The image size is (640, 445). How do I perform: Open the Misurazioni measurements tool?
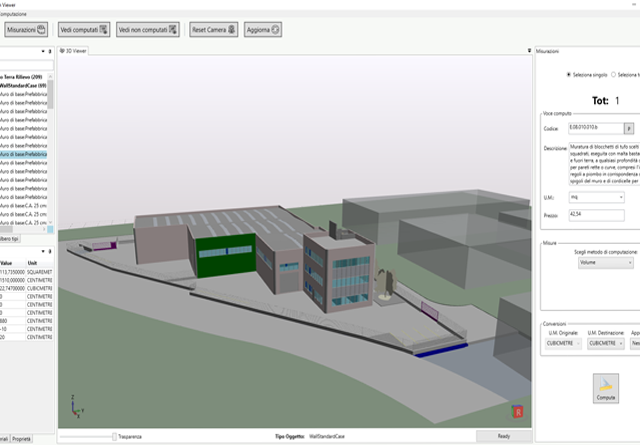(26, 30)
